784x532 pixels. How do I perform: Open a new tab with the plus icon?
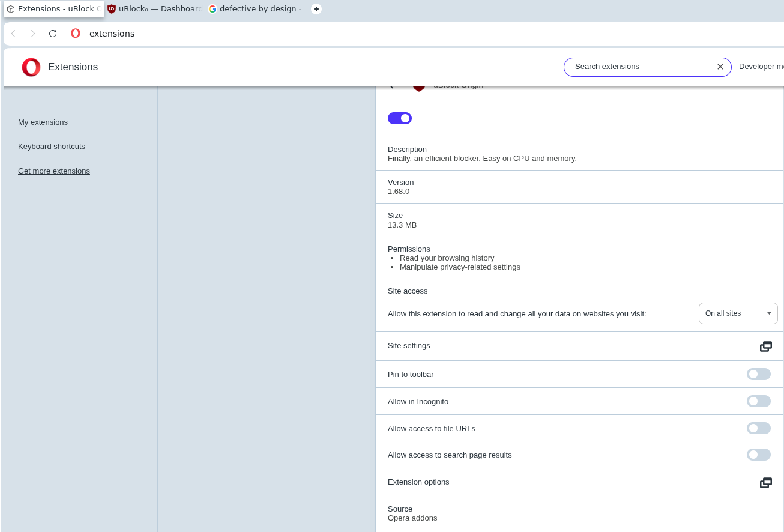pos(316,9)
